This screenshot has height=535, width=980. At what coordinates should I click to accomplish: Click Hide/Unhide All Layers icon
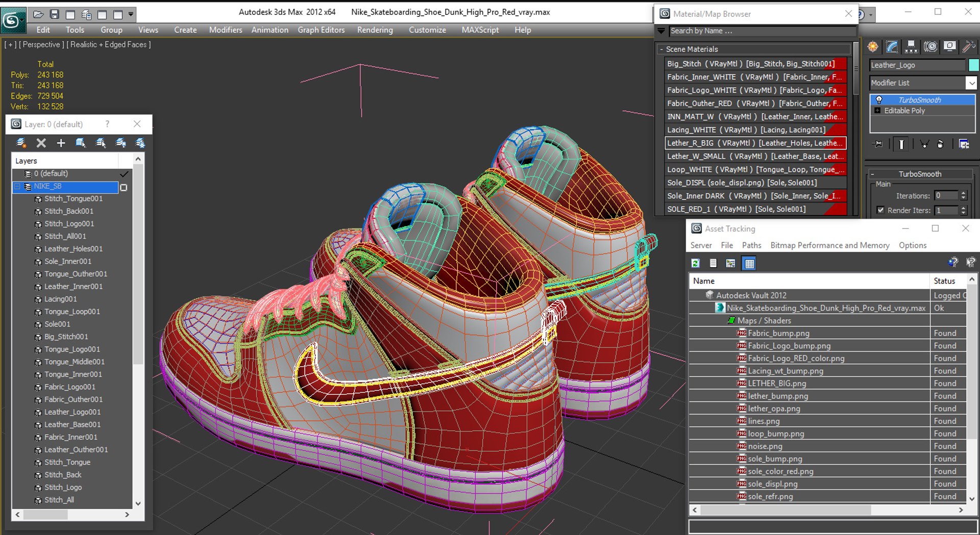pos(120,143)
